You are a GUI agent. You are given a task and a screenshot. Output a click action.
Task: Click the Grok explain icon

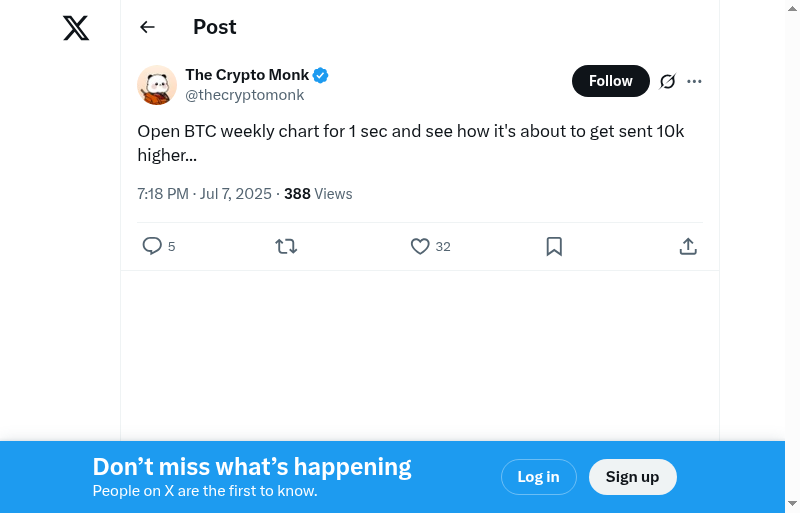668,81
